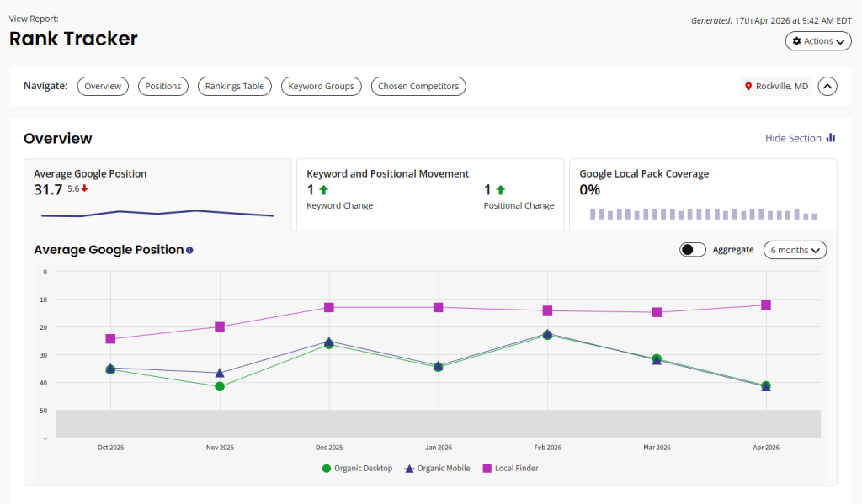Click the Organic Desktop point for Dec 2025

pos(329,345)
